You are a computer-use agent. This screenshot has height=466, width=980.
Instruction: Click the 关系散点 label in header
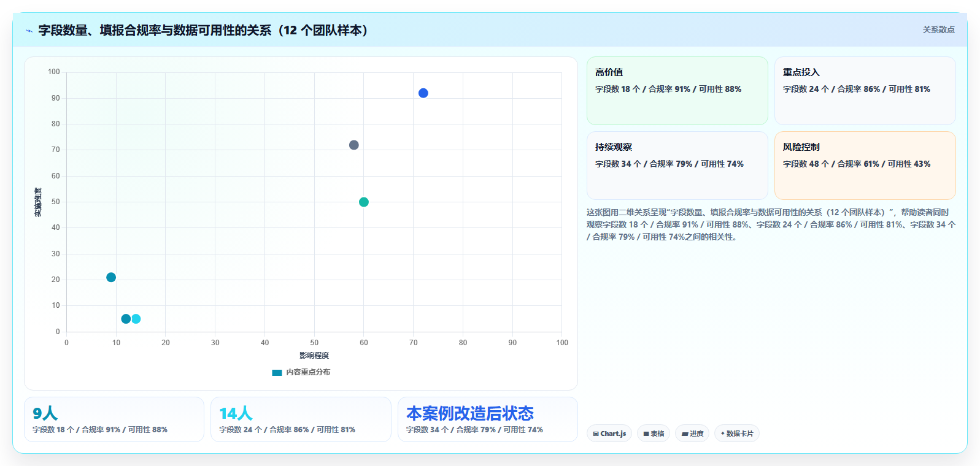coord(938,29)
